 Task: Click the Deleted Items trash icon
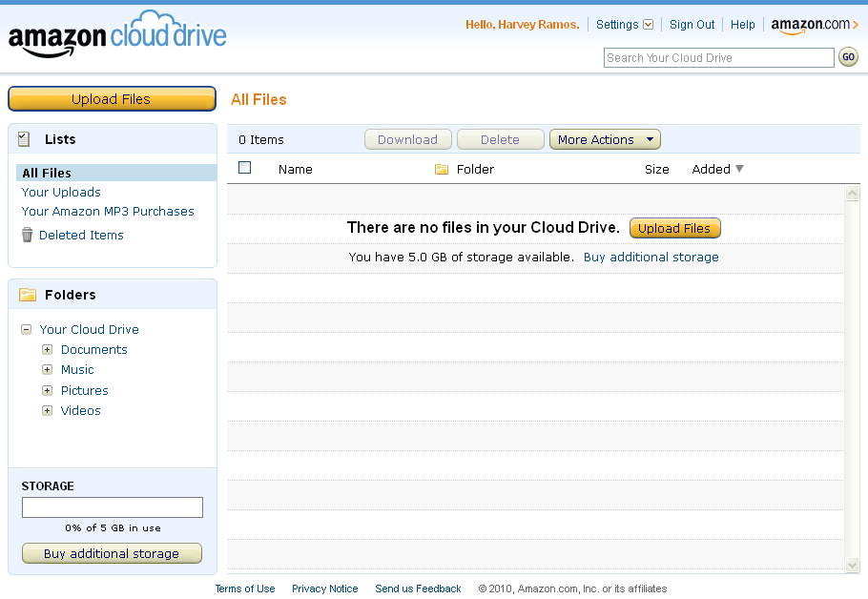pyautogui.click(x=27, y=235)
